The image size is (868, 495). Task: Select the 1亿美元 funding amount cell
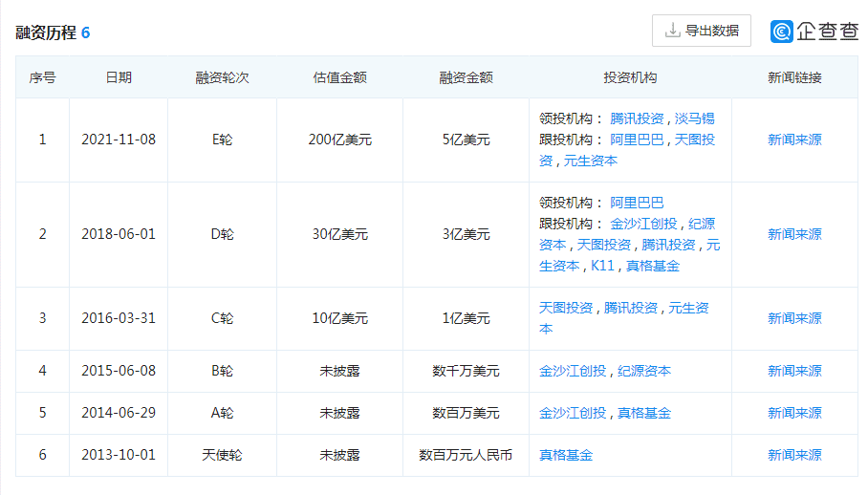pos(467,318)
